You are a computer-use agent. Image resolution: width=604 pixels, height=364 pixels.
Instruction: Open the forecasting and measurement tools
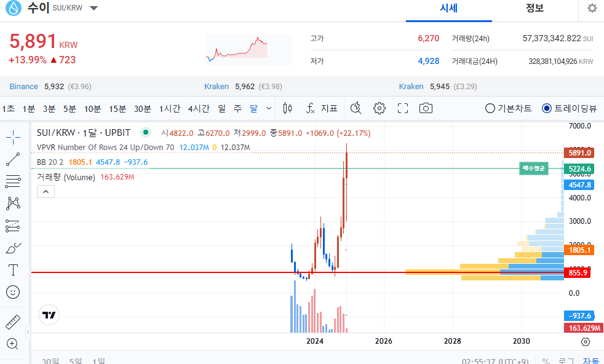click(13, 226)
